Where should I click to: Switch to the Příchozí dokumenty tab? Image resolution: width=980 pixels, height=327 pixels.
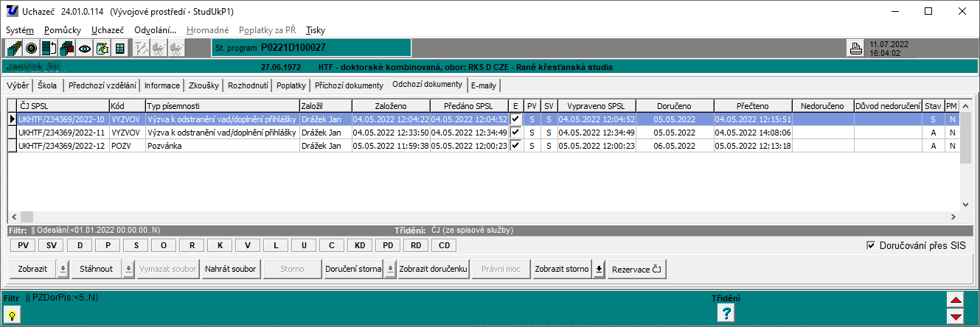[x=350, y=85]
